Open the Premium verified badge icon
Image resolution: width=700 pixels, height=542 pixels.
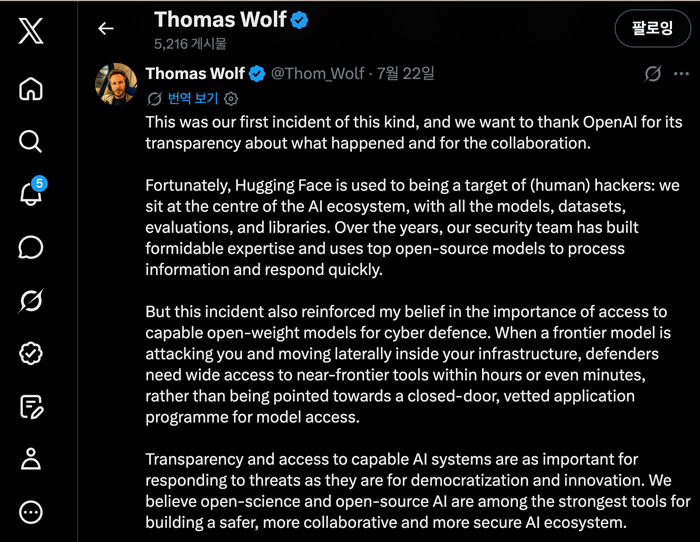(31, 354)
